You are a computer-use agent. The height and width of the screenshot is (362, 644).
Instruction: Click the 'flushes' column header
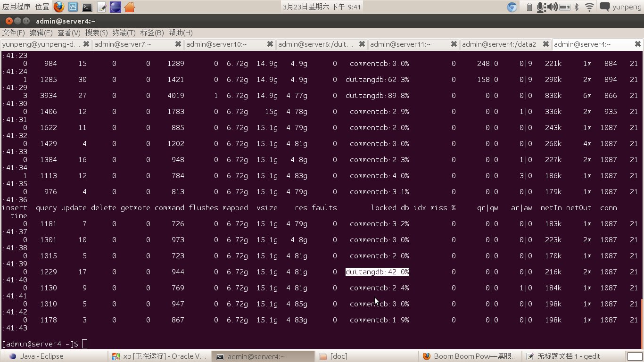(x=203, y=208)
